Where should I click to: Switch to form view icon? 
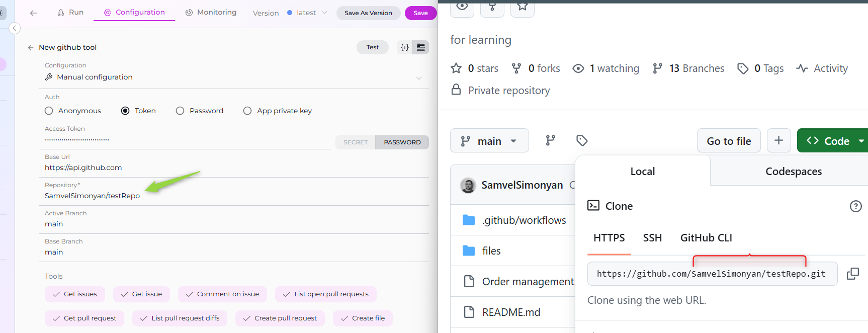click(x=421, y=47)
